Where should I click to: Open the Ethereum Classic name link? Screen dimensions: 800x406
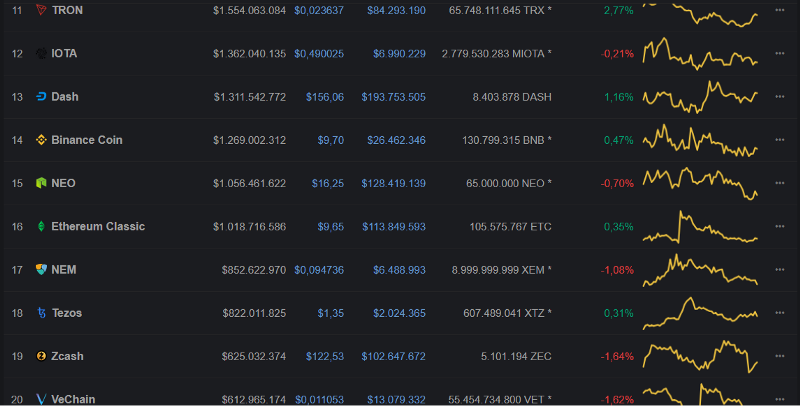(x=98, y=226)
